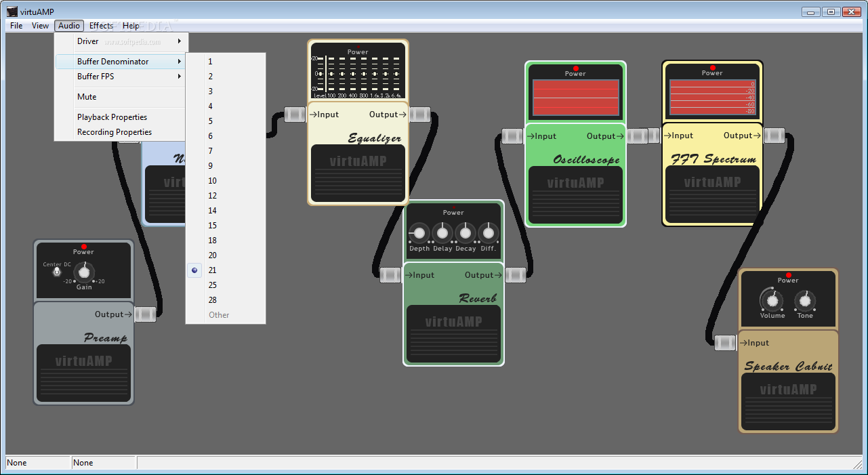The width and height of the screenshot is (868, 475).
Task: Expand the Buffer FPS submenu
Action: pos(120,77)
